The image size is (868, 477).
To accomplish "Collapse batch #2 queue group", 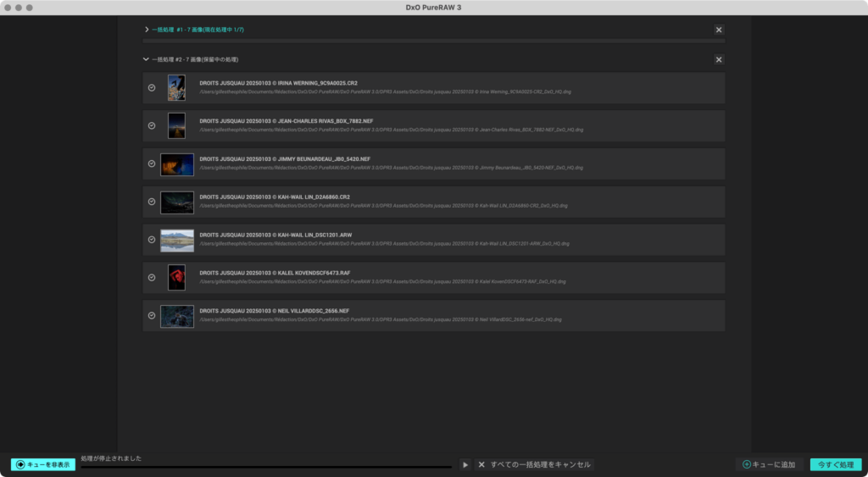I will (x=146, y=59).
